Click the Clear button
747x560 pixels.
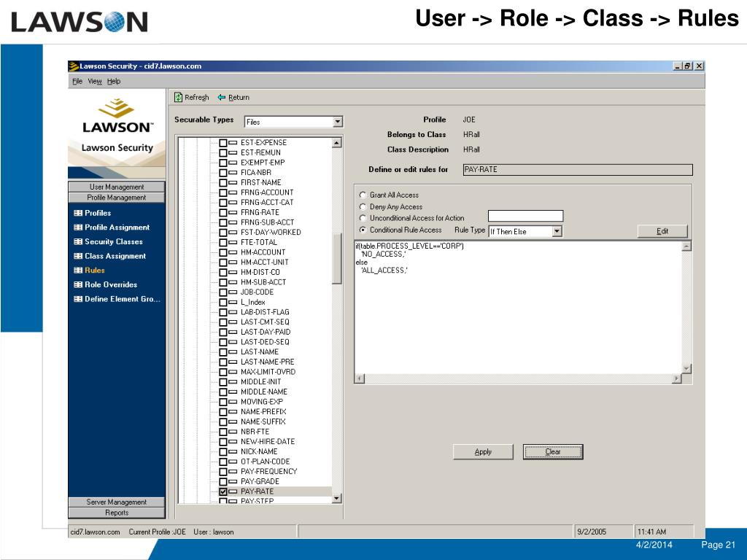click(553, 451)
